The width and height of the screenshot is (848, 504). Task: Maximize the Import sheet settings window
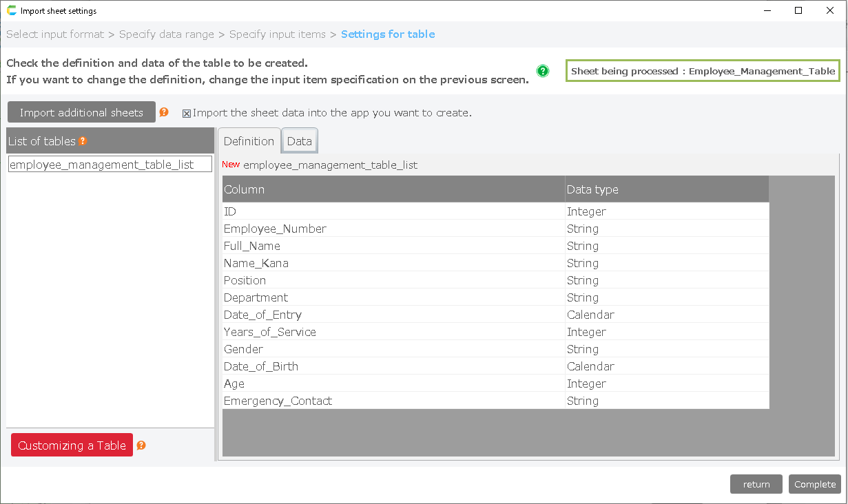pos(798,10)
